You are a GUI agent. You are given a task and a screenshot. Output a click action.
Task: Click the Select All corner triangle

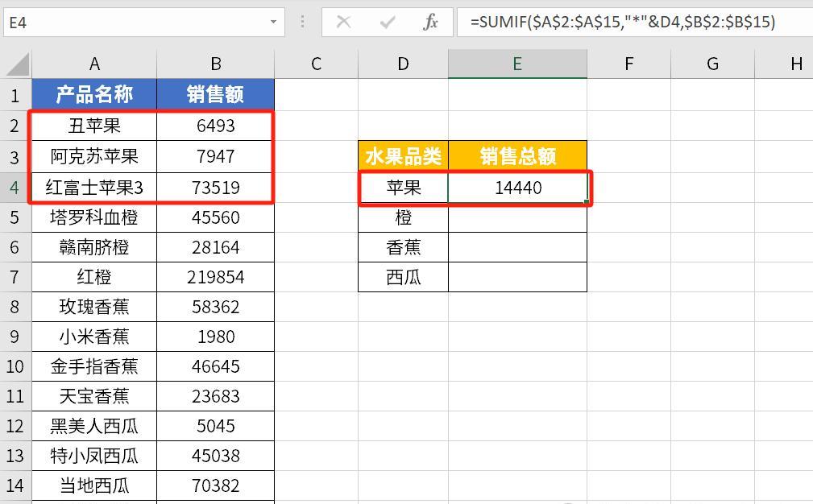(x=17, y=64)
